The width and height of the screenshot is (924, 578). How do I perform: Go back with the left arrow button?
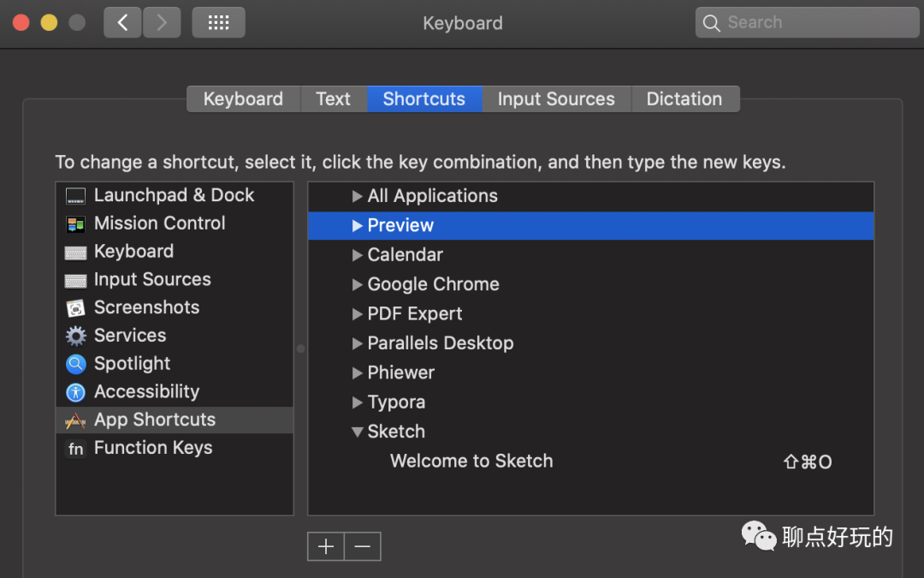tap(122, 22)
